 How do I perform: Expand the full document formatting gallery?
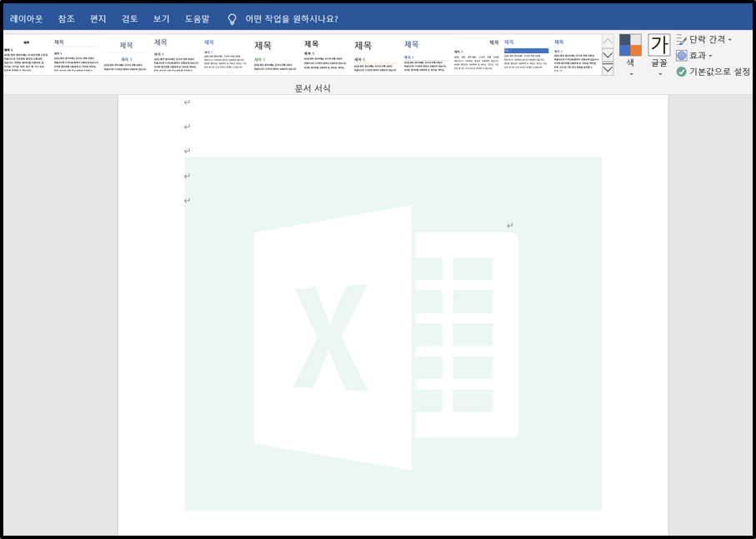608,68
